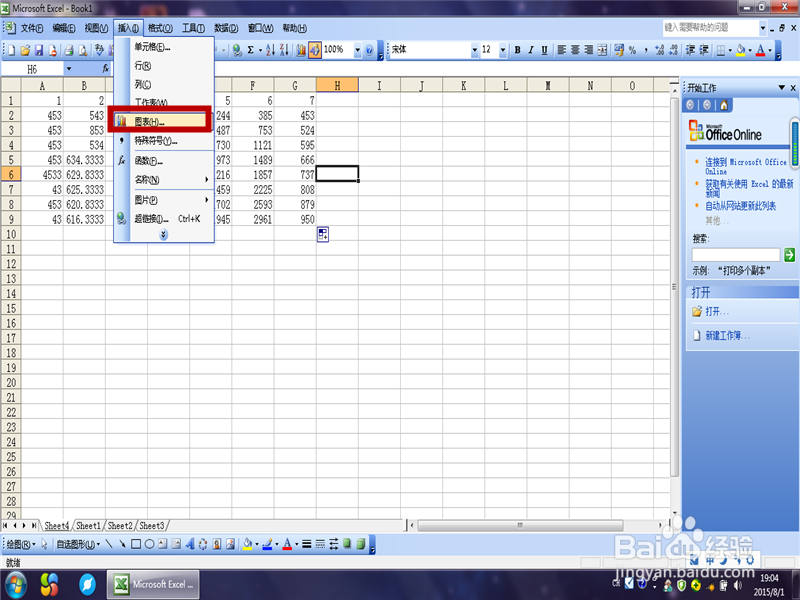Image resolution: width=800 pixels, height=600 pixels.
Task: Click Merge and Center icon
Action: (603, 50)
